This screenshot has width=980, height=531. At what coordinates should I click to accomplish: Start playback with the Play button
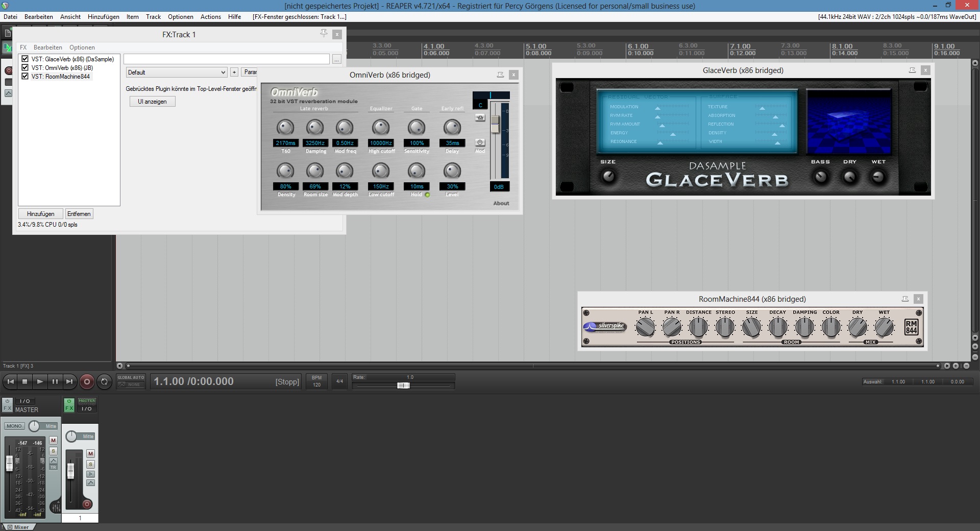pyautogui.click(x=40, y=381)
